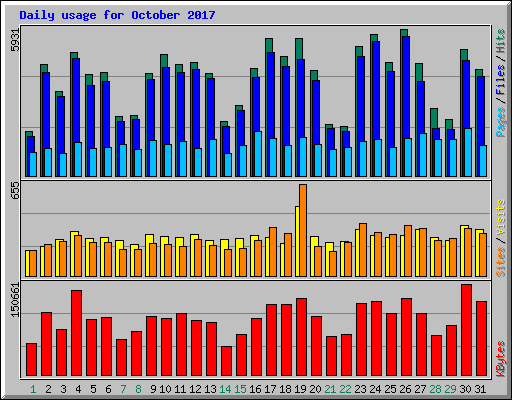Select day label "9" on the x-axis
This screenshot has width=512, height=400.
pos(153,389)
